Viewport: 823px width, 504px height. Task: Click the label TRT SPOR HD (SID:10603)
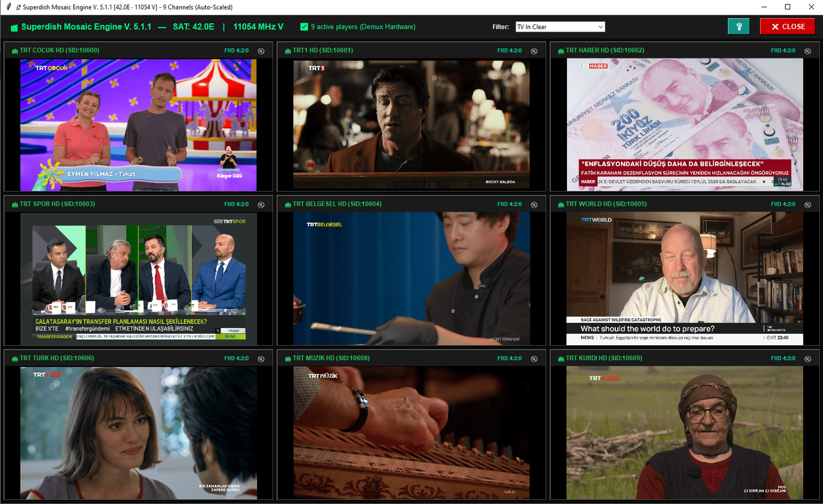tap(57, 204)
